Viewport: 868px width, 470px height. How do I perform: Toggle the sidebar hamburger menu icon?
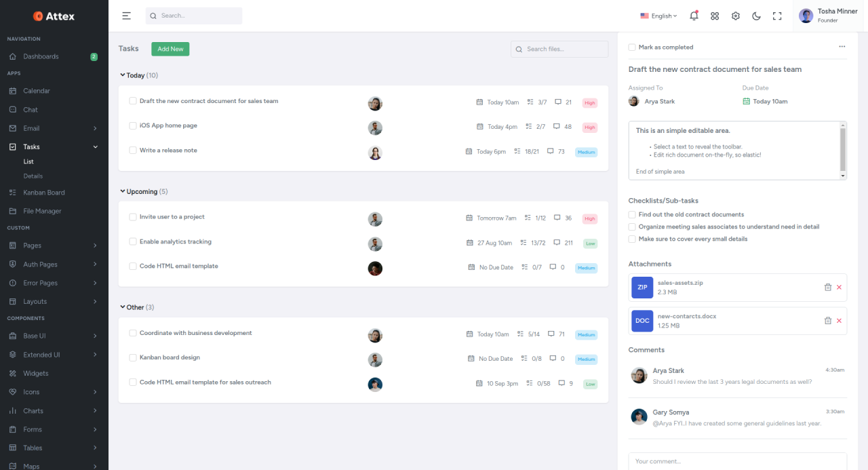[126, 16]
